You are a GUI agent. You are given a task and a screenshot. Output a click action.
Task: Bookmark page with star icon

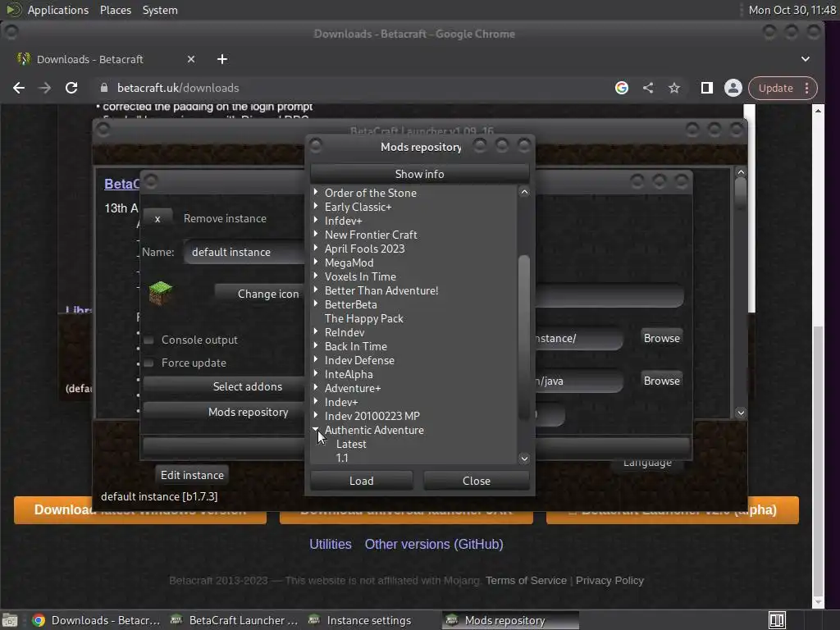point(674,88)
